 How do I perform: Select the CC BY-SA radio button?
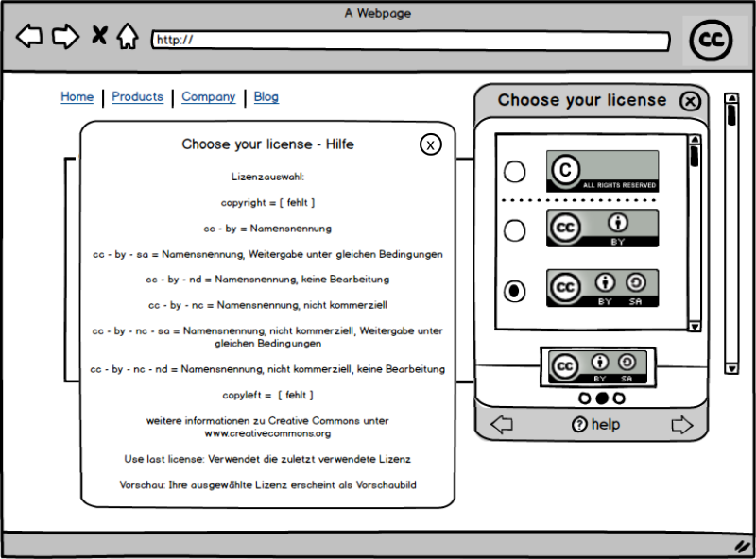513,292
